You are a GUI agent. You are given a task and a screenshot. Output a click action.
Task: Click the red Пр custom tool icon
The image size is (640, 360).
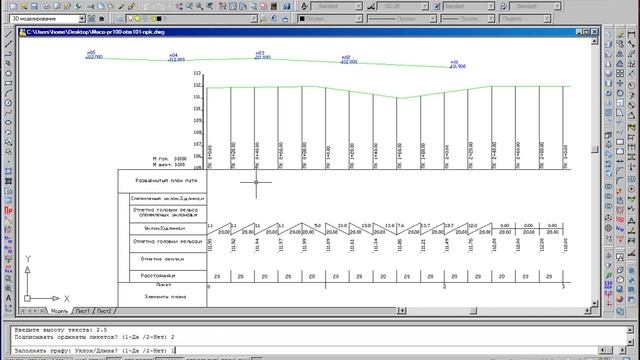pos(8,211)
